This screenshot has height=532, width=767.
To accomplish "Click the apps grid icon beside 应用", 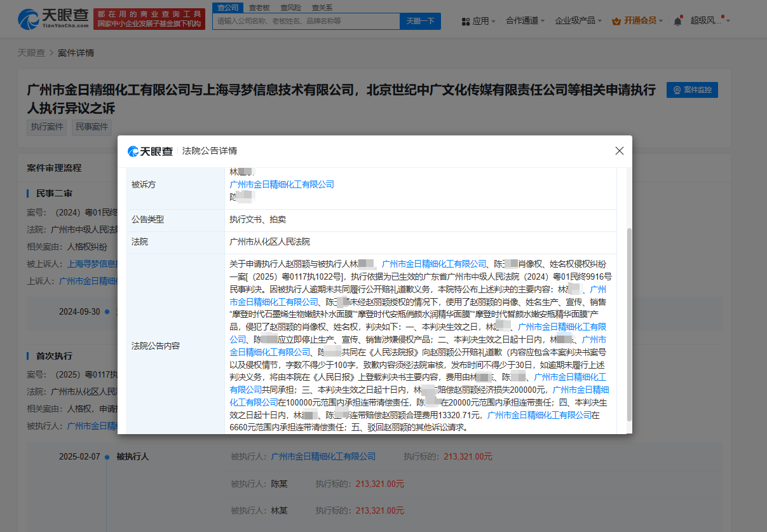I will coord(466,21).
